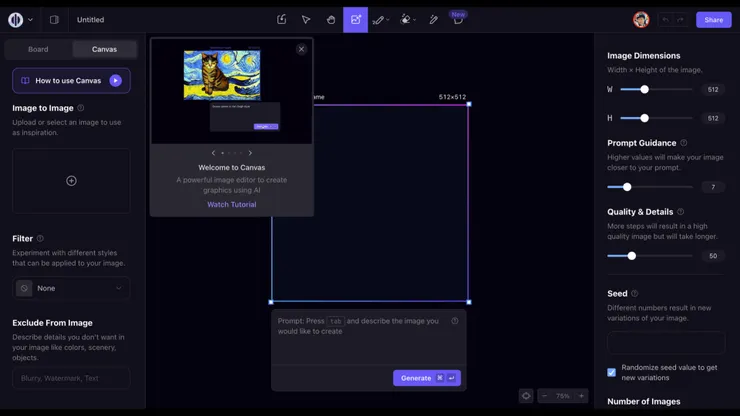Viewport: 740px width, 416px height.
Task: Click the prompt text area
Action: point(369,337)
